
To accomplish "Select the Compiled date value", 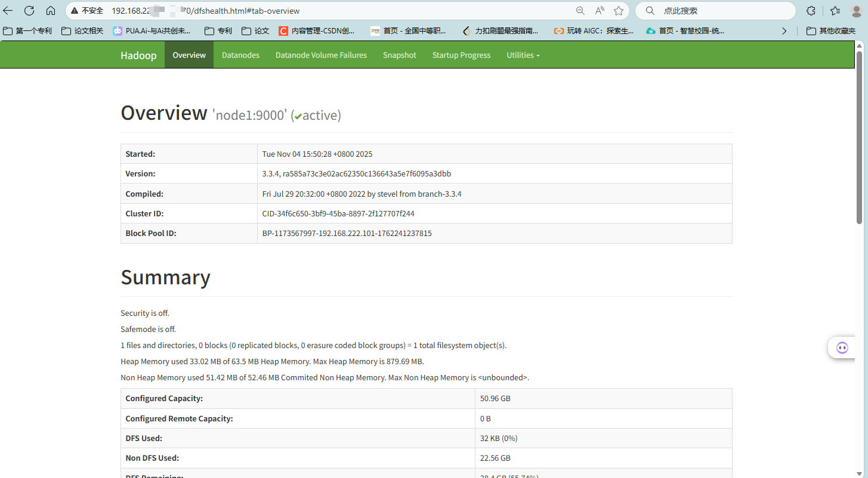I will pos(362,194).
